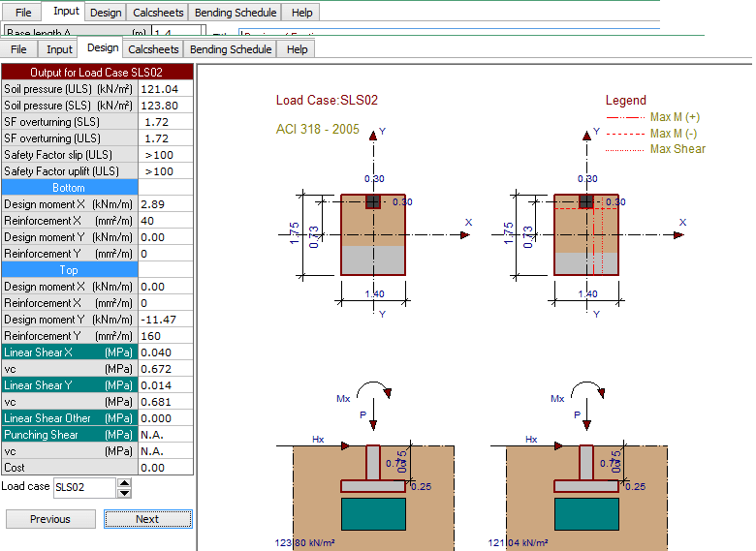This screenshot has height=551, width=756.
Task: Open Bending Schedule tab in lower row
Action: 231,49
